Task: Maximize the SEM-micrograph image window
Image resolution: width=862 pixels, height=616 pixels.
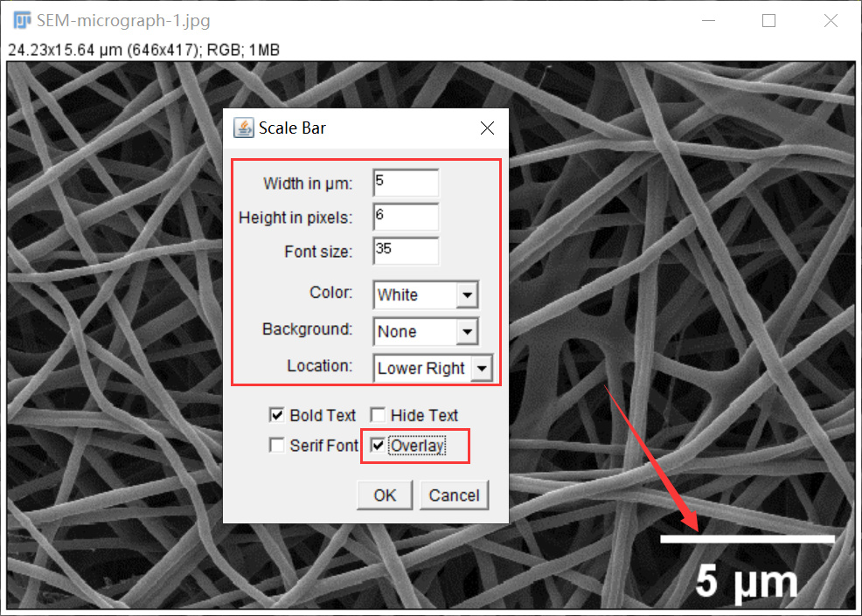Action: [x=768, y=21]
